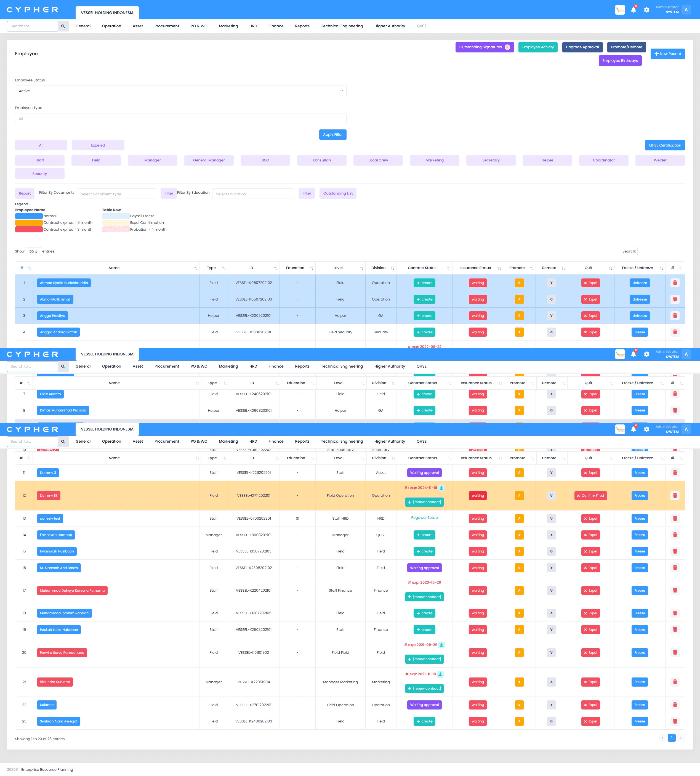Switch to the Local Crew filter

click(x=378, y=160)
